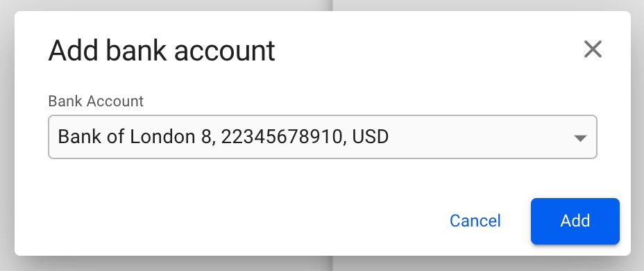This screenshot has height=271, width=644.
Task: Tap the downward triangle in account selector
Action: tap(580, 138)
